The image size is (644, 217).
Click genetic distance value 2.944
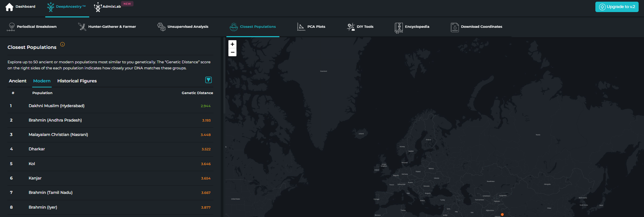coord(206,106)
